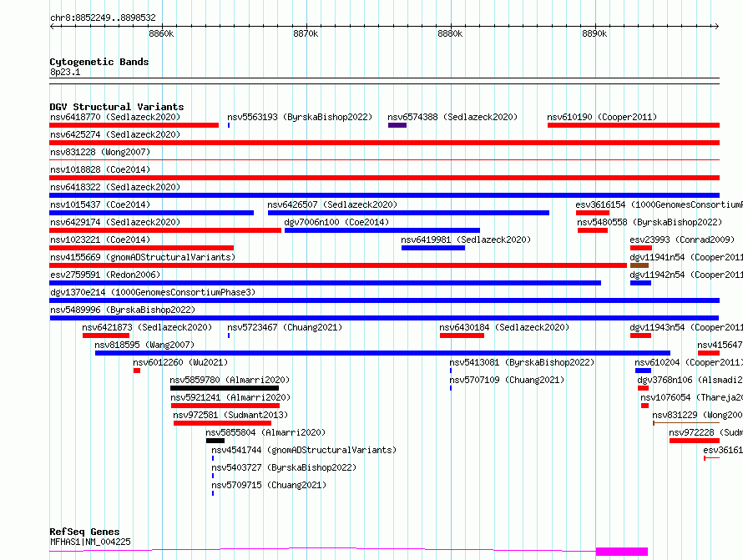Click nsv610190 (Cooper2011) variant label
743x560 pixels.
[602, 117]
